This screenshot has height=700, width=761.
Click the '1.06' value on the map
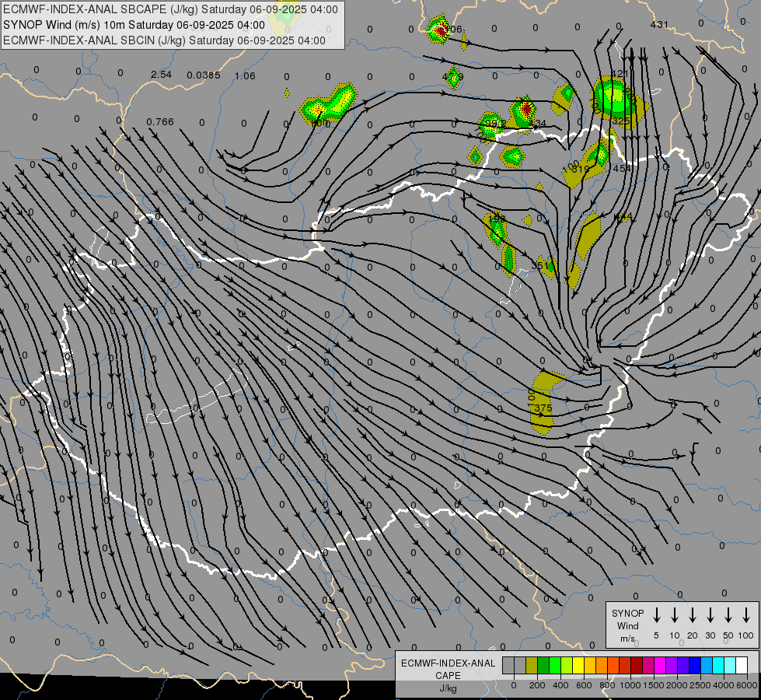[245, 75]
